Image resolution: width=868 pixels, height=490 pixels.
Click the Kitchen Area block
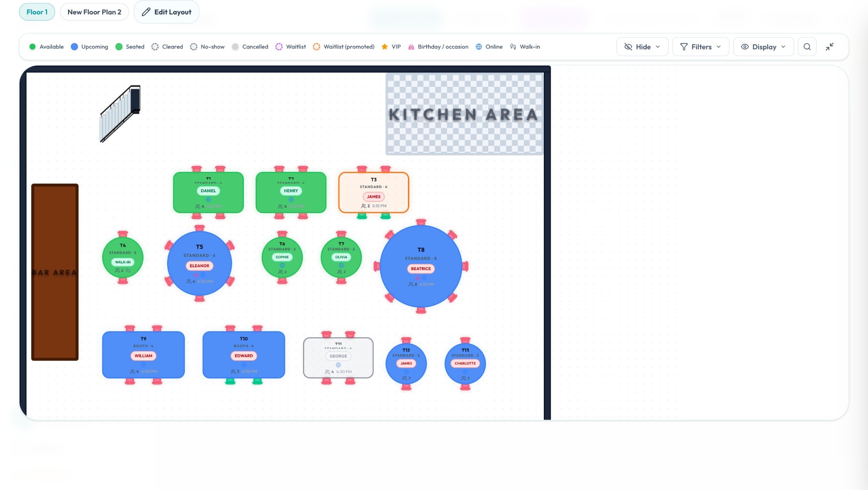tap(464, 114)
